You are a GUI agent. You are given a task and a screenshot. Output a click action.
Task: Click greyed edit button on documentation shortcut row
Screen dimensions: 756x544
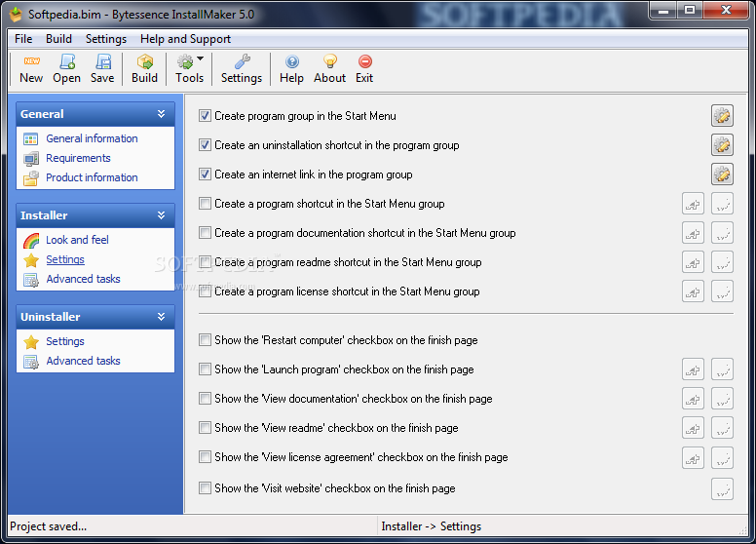pos(722,233)
